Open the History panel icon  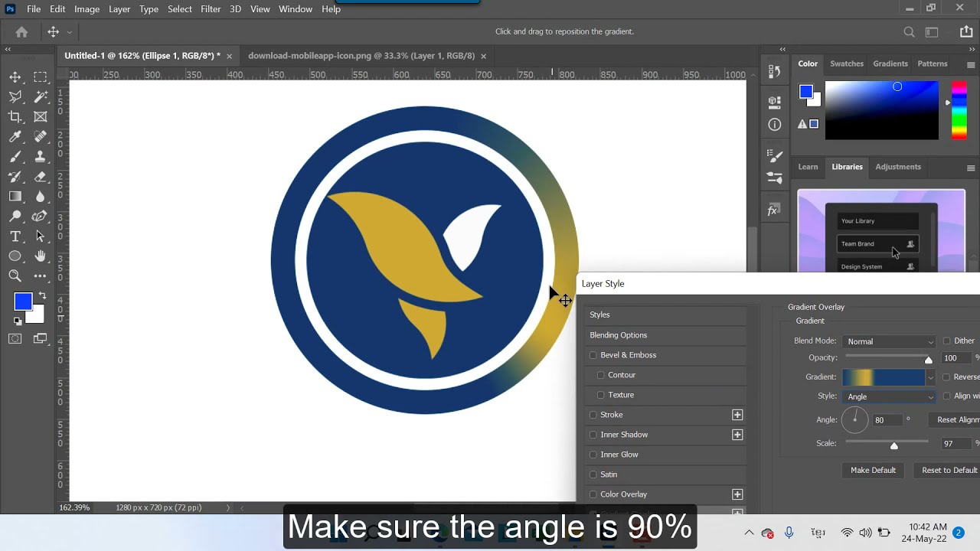[774, 71]
